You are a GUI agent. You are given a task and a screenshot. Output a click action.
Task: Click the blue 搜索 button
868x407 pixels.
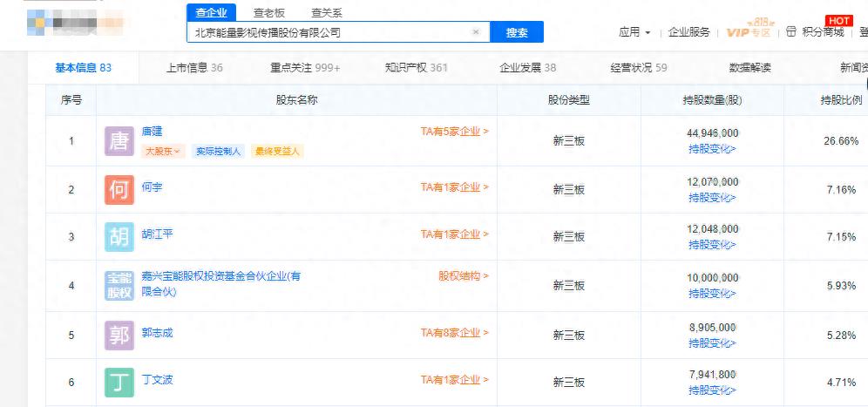click(x=517, y=32)
